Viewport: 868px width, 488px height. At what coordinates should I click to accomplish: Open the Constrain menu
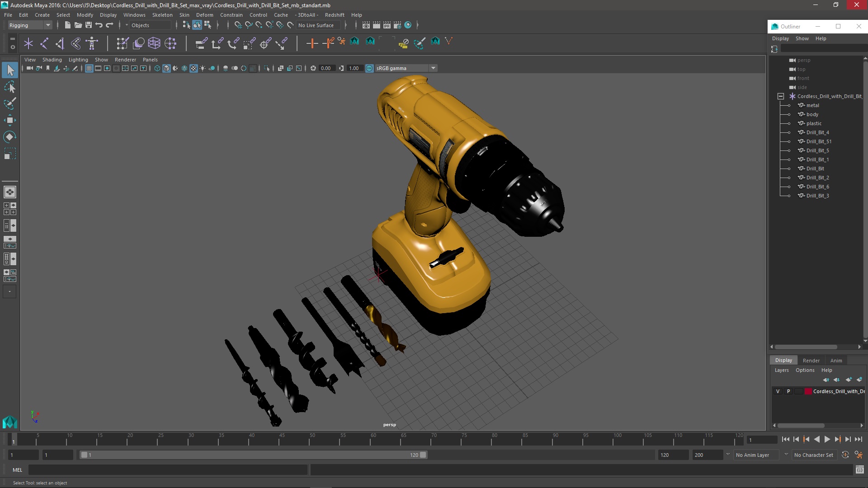click(x=231, y=15)
